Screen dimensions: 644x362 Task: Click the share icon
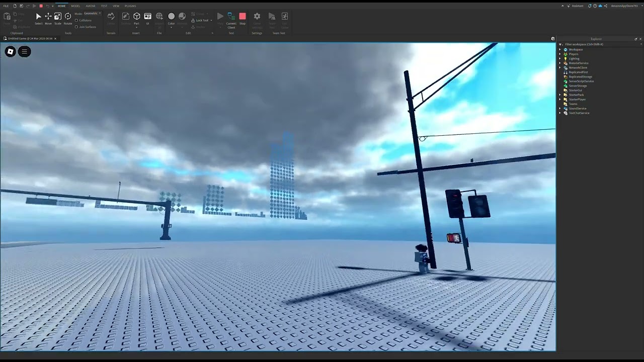pos(606,6)
